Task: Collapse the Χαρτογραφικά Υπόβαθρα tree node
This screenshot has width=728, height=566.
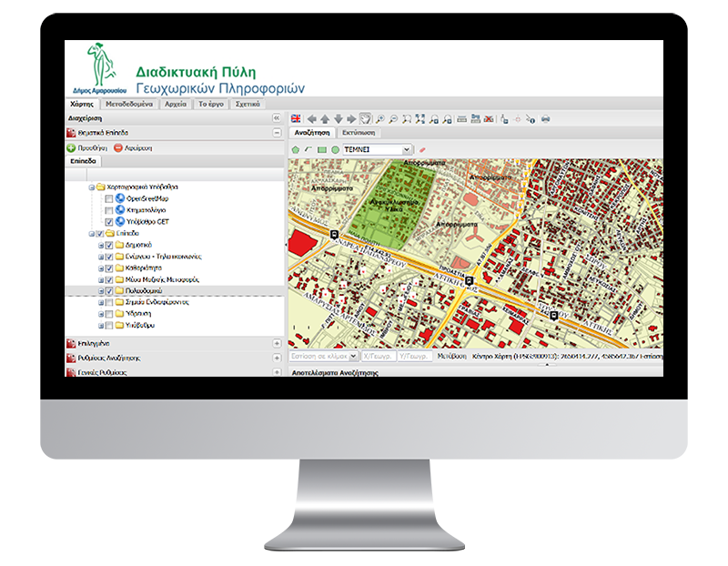Action: click(x=92, y=187)
